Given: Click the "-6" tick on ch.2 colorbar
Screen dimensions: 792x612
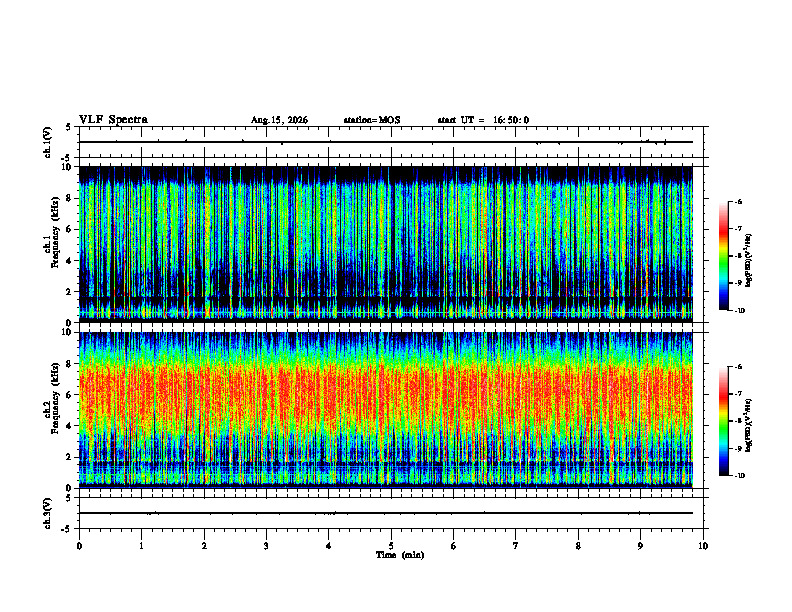Looking at the screenshot, I should tap(739, 367).
